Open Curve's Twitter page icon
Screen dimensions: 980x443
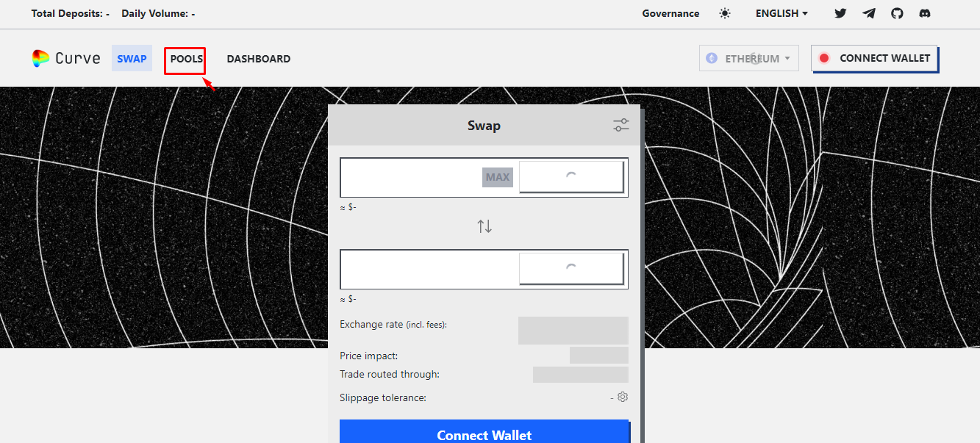coord(841,13)
